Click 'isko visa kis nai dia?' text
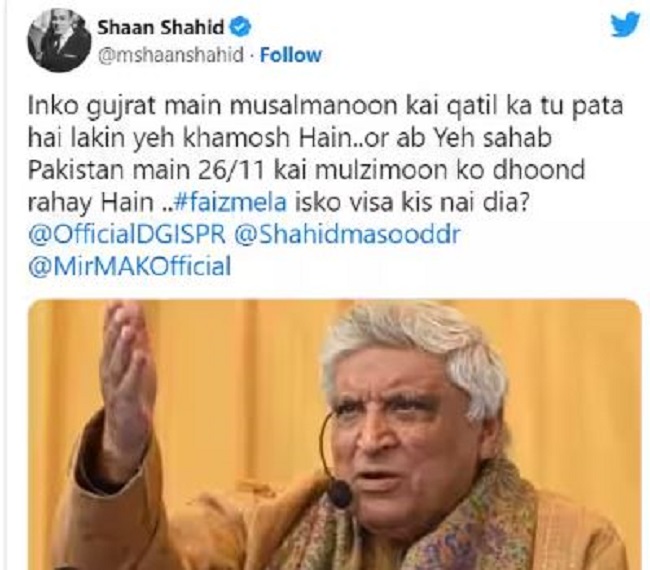 point(410,203)
